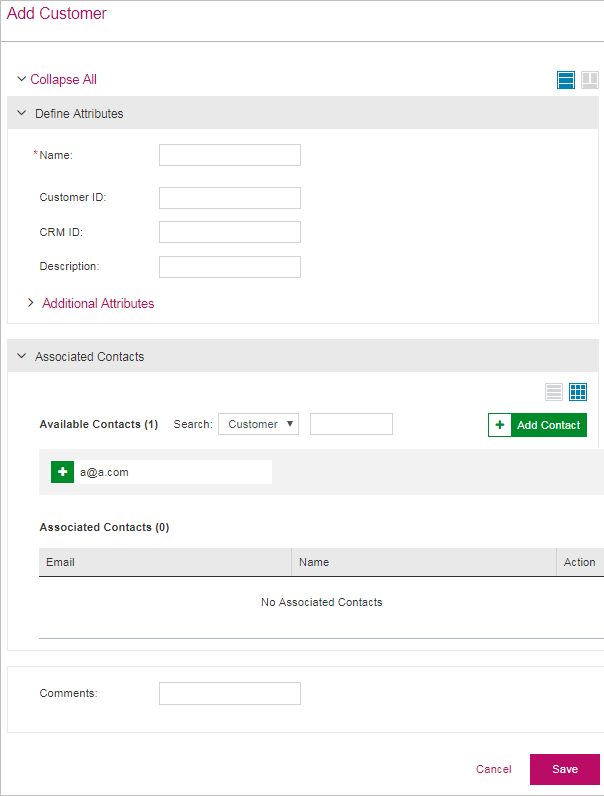This screenshot has width=604, height=796.
Task: Open the Search Customer dropdown
Action: (x=258, y=424)
